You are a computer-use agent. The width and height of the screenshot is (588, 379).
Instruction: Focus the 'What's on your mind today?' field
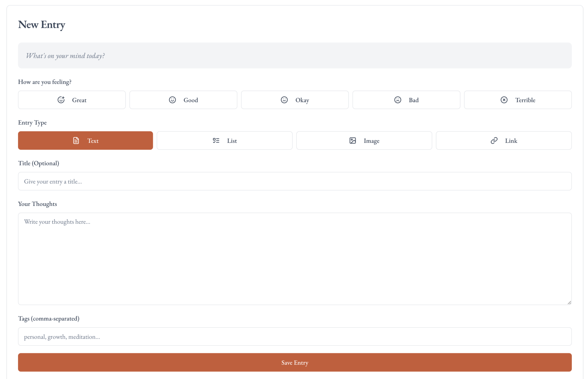click(x=294, y=55)
